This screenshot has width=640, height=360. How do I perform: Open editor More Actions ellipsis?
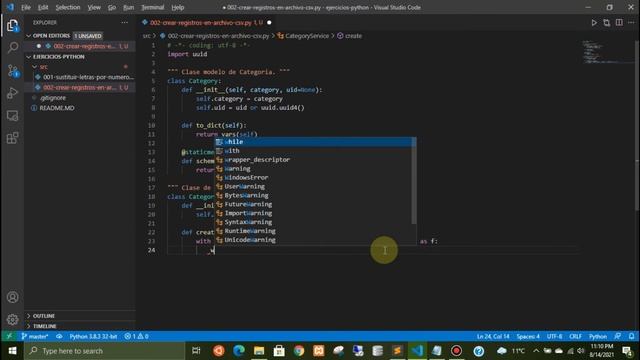(631, 22)
